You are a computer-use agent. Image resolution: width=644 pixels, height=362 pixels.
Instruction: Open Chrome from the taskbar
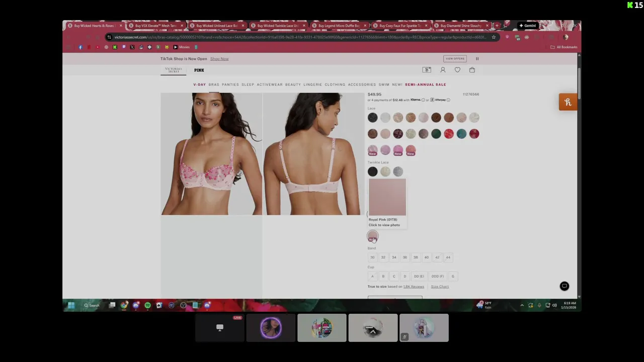coord(124,305)
